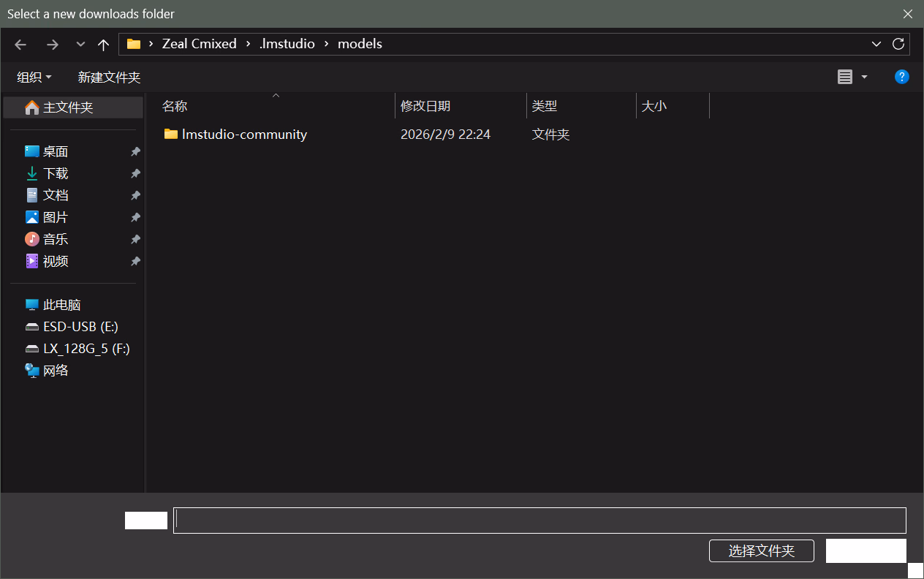Open the 组织 menu

tap(34, 77)
